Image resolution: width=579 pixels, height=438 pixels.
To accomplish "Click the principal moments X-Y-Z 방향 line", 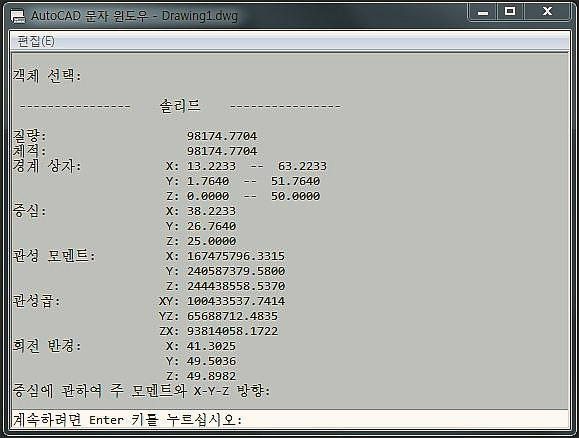I will click(x=142, y=391).
